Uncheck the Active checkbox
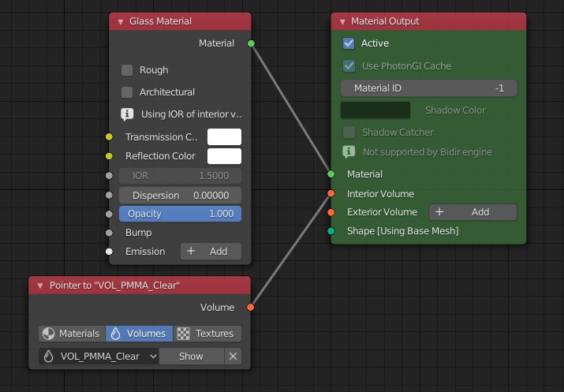Screen dimensions: 564x392 (x=349, y=43)
